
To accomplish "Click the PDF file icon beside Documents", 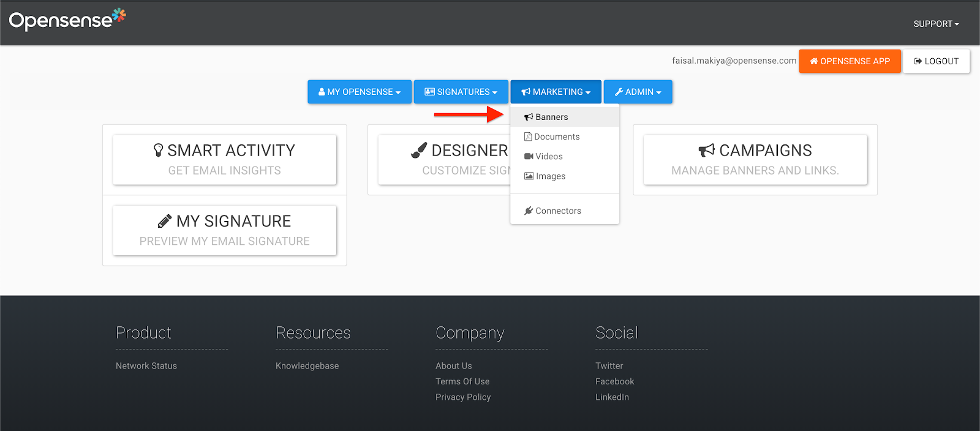I will click(x=528, y=137).
